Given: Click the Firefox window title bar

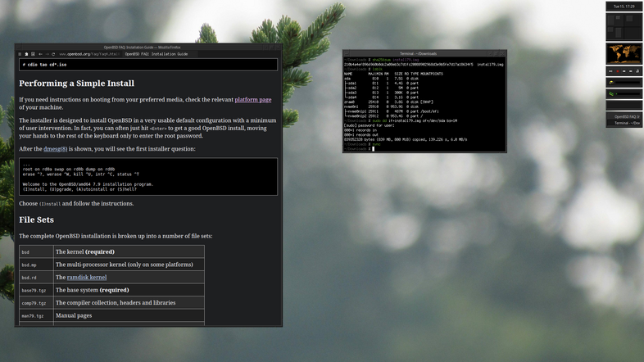Looking at the screenshot, I should [142, 48].
